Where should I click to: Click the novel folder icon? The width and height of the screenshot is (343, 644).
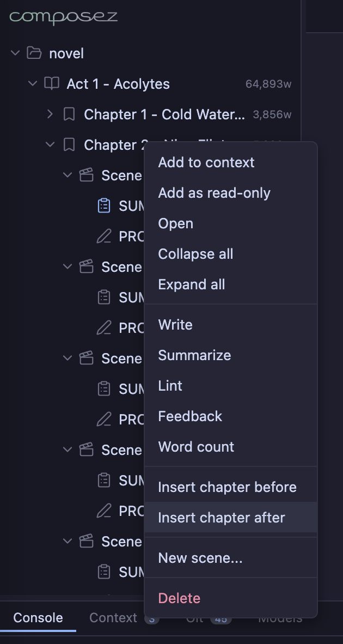click(34, 53)
